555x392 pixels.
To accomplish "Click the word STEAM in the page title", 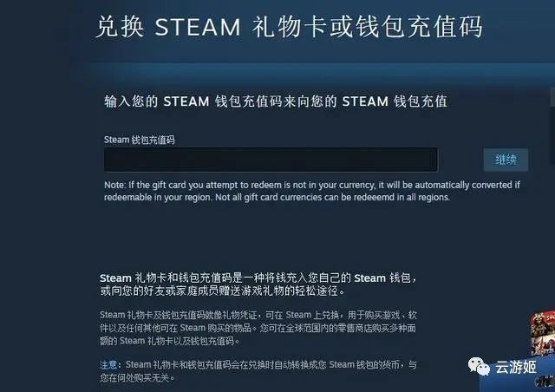I will point(198,27).
